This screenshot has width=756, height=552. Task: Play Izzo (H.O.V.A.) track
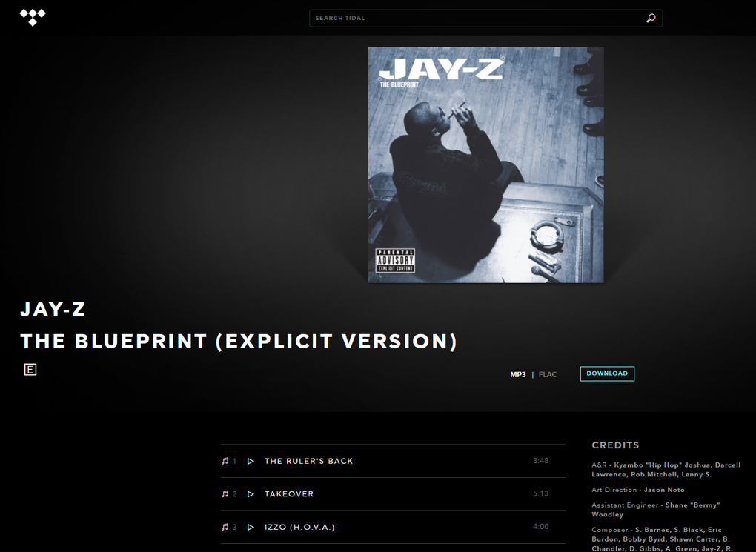(251, 527)
